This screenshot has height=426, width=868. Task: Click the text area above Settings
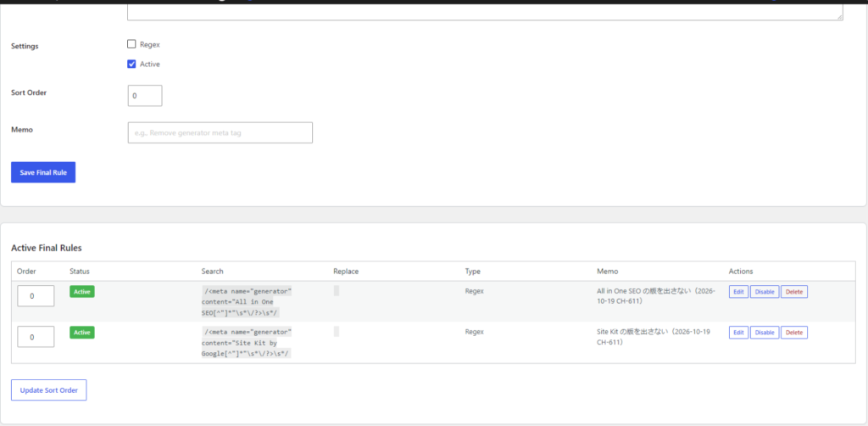(x=485, y=12)
